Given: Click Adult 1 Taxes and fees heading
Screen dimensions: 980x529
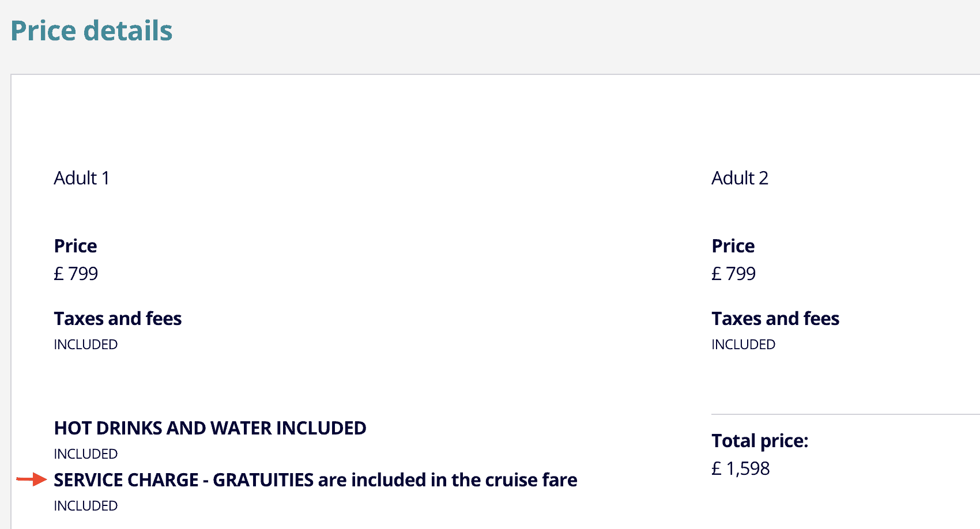Looking at the screenshot, I should point(118,319).
